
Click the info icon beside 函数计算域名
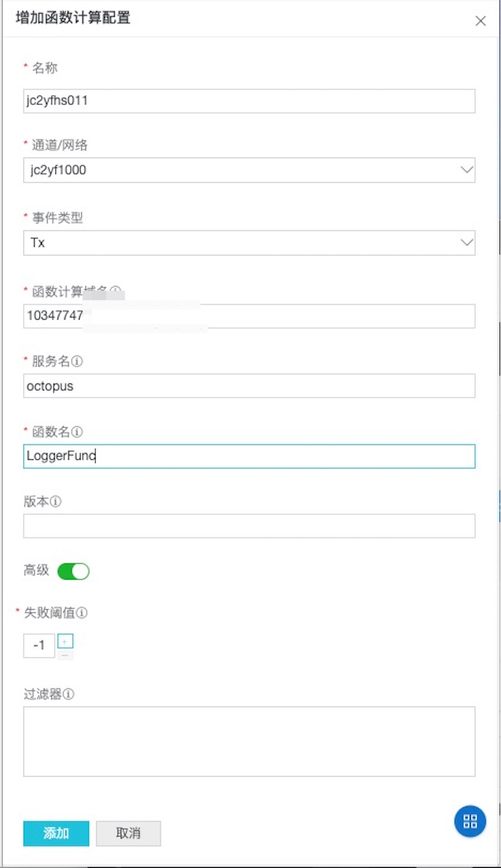pos(116,291)
